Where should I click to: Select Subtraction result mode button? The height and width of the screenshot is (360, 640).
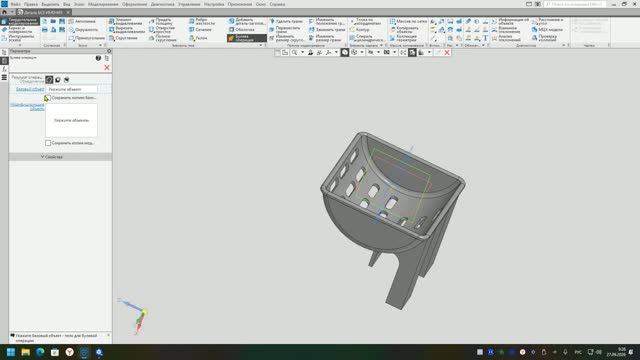[x=58, y=80]
